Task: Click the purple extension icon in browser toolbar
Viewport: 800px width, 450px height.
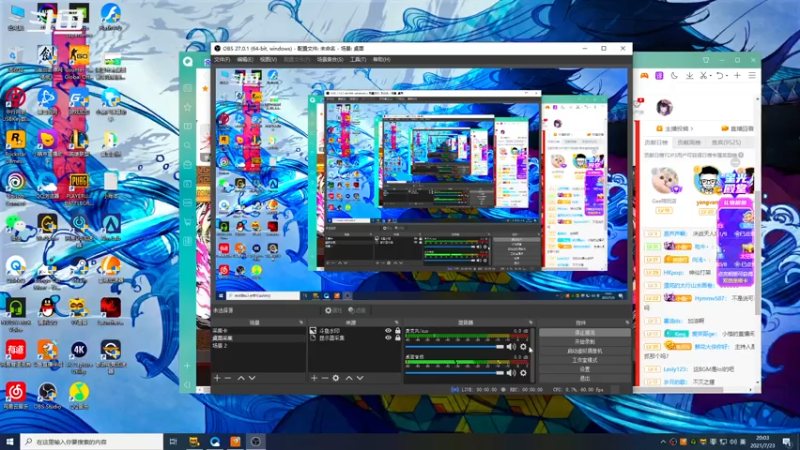Action: tap(659, 76)
